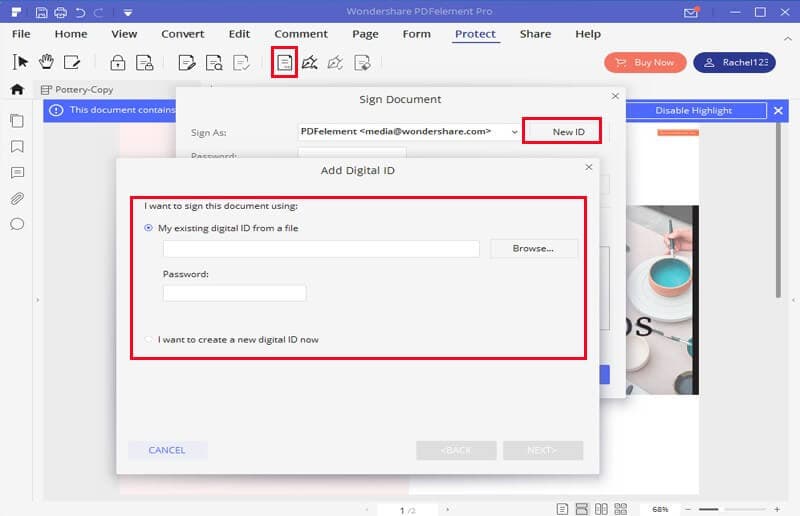
Task: Select the Pottery-Copy document tab
Action: tap(84, 90)
